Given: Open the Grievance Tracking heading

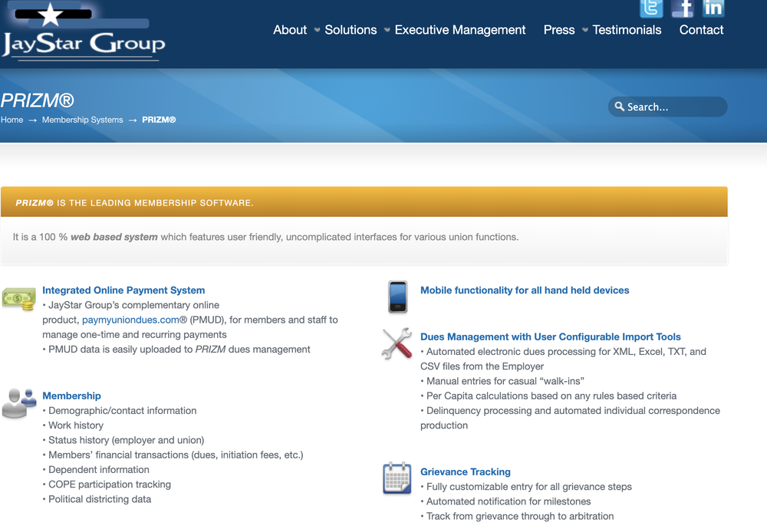Looking at the screenshot, I should (466, 472).
